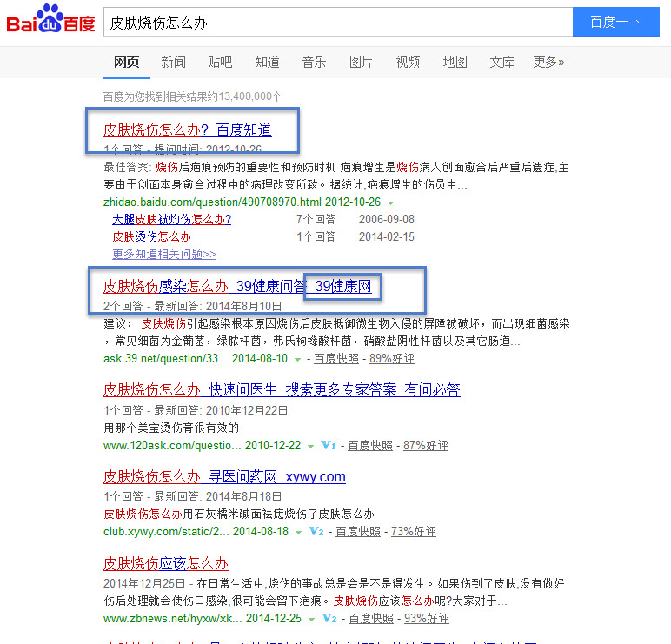Expand dropdown arrow after ask.39.net URL
The height and width of the screenshot is (644, 671).
pos(297,360)
